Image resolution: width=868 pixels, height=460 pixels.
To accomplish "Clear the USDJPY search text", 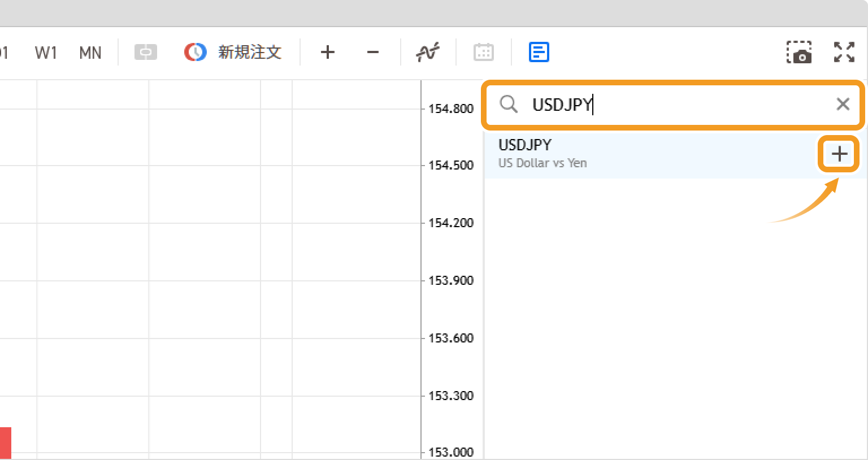I will point(843,104).
